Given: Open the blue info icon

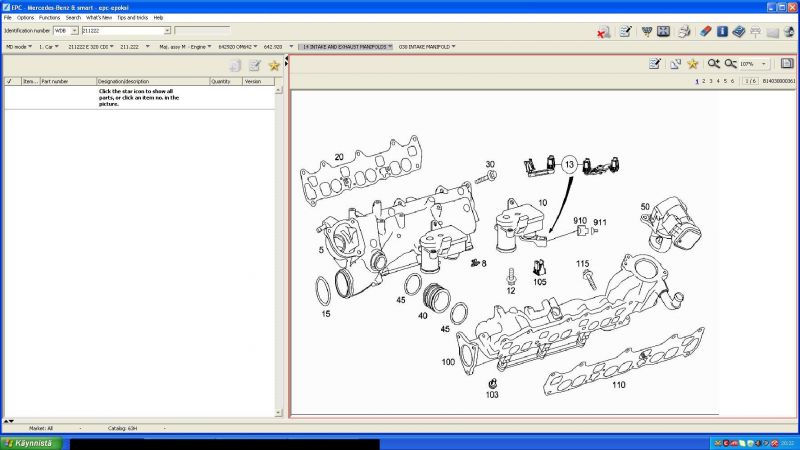Looking at the screenshot, I should [x=722, y=32].
